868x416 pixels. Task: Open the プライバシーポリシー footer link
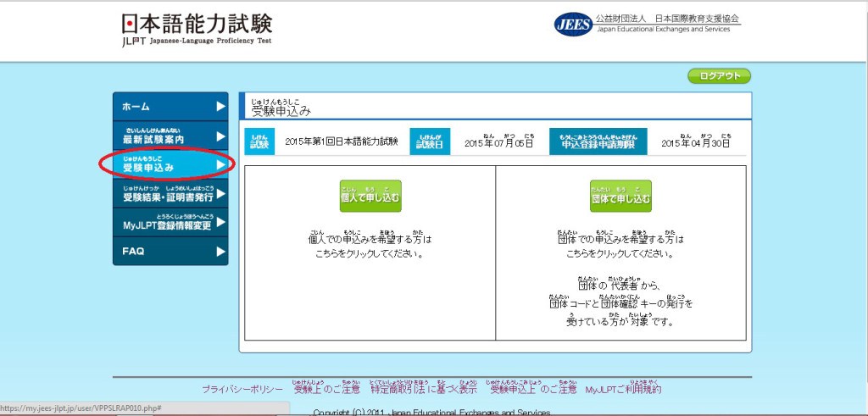pyautogui.click(x=242, y=390)
